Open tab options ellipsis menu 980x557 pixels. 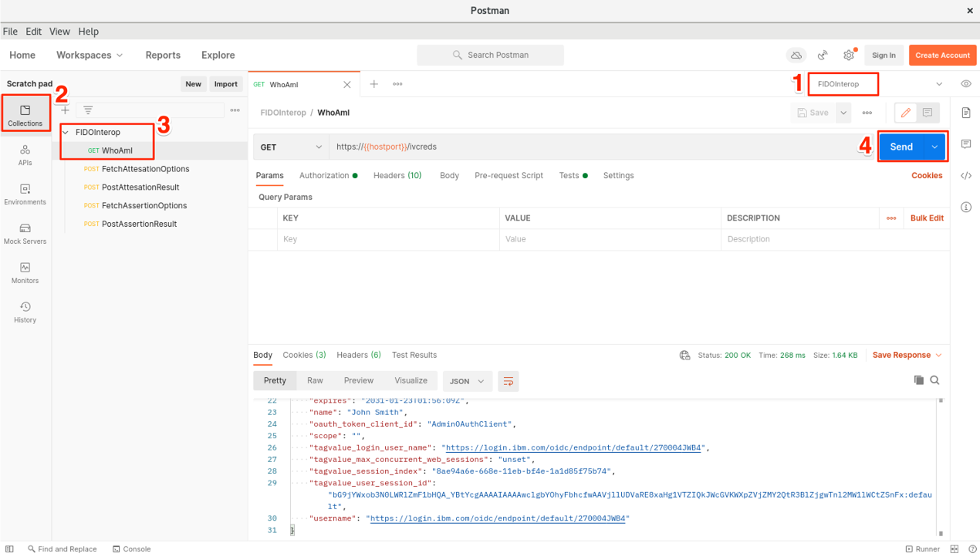pos(397,84)
